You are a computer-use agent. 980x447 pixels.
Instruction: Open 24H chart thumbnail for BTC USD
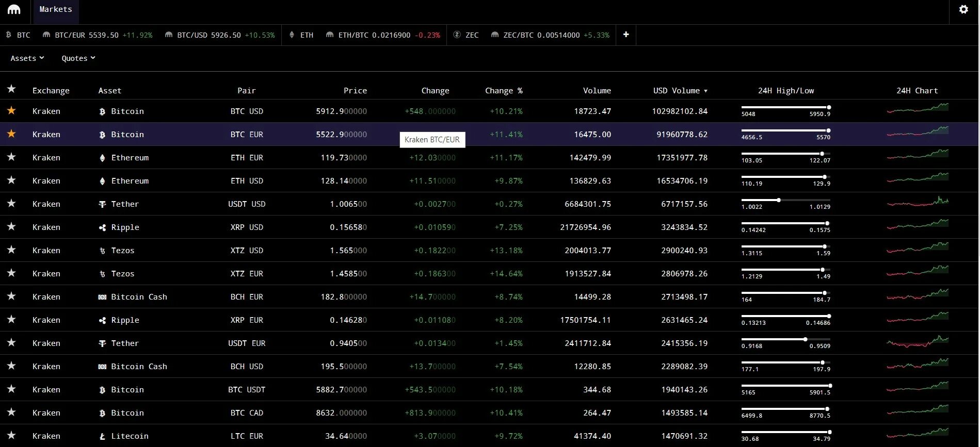pyautogui.click(x=918, y=108)
